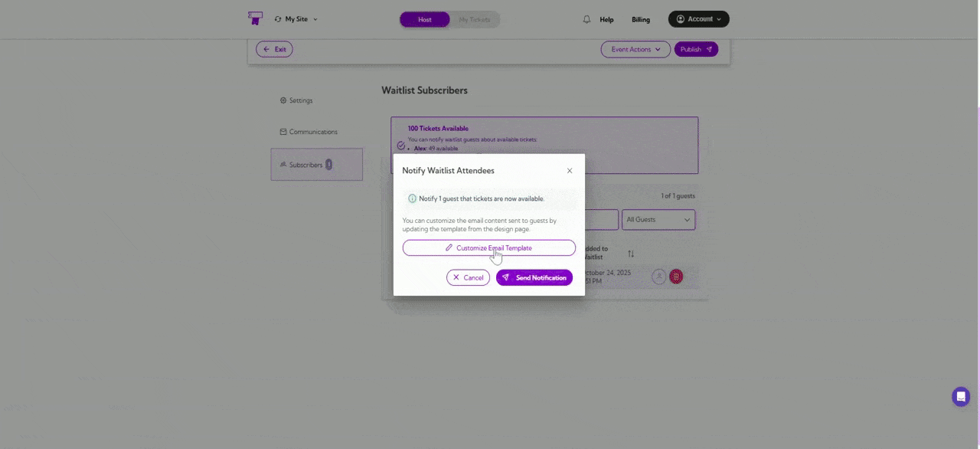Select Communications in the sidebar

click(x=309, y=131)
